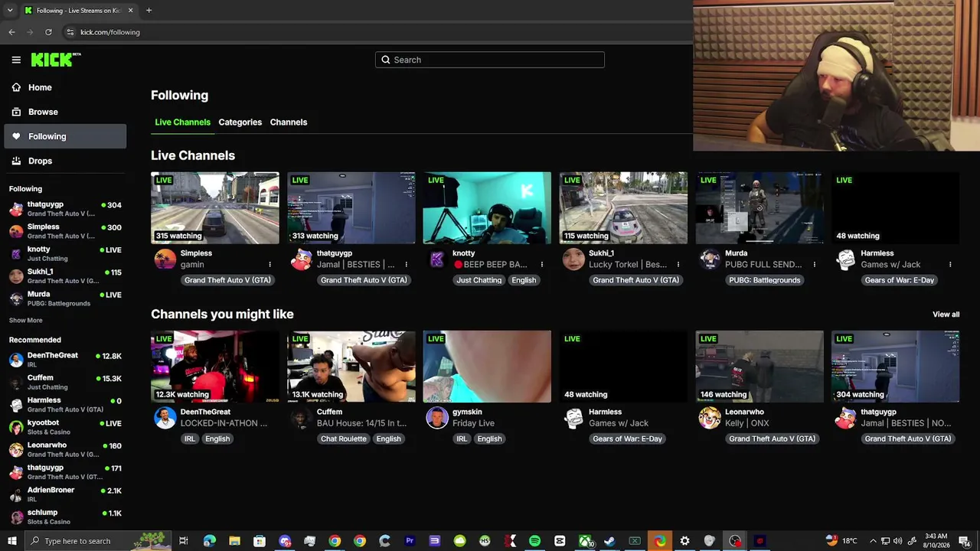The width and height of the screenshot is (980, 551).
Task: Click Harmless avatar in Live Channels
Action: tap(846, 259)
